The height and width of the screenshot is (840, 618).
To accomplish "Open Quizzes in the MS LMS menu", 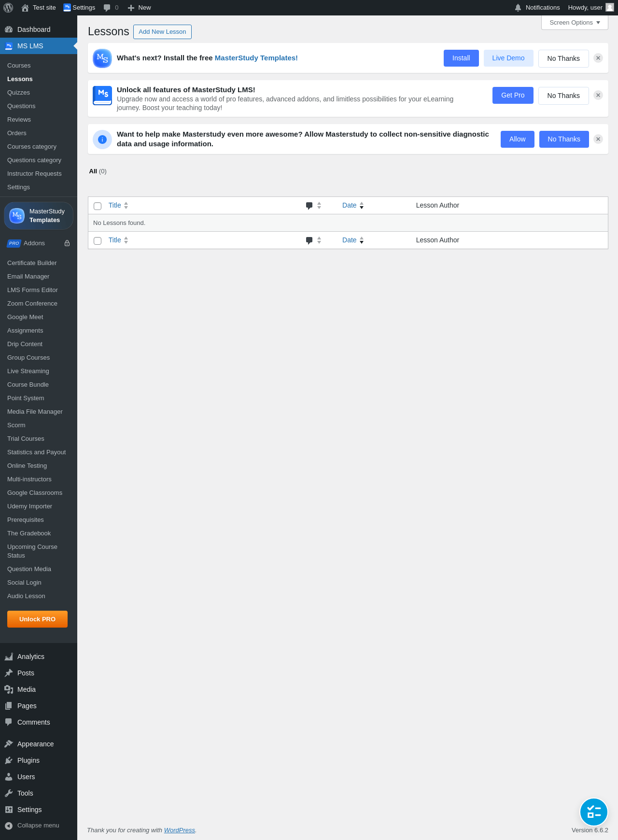I will coord(18,93).
